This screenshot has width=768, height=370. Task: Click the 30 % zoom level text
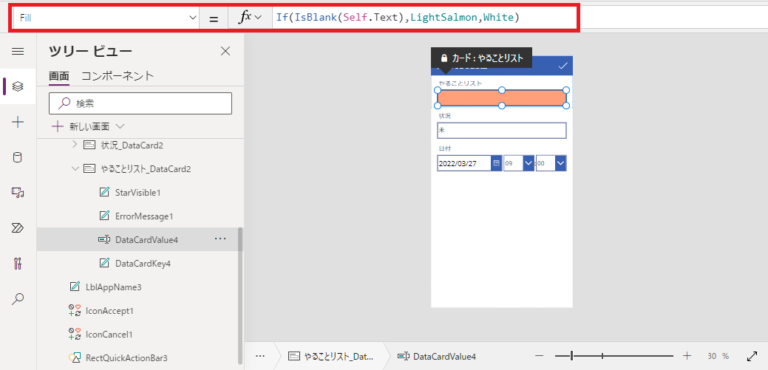pos(718,356)
